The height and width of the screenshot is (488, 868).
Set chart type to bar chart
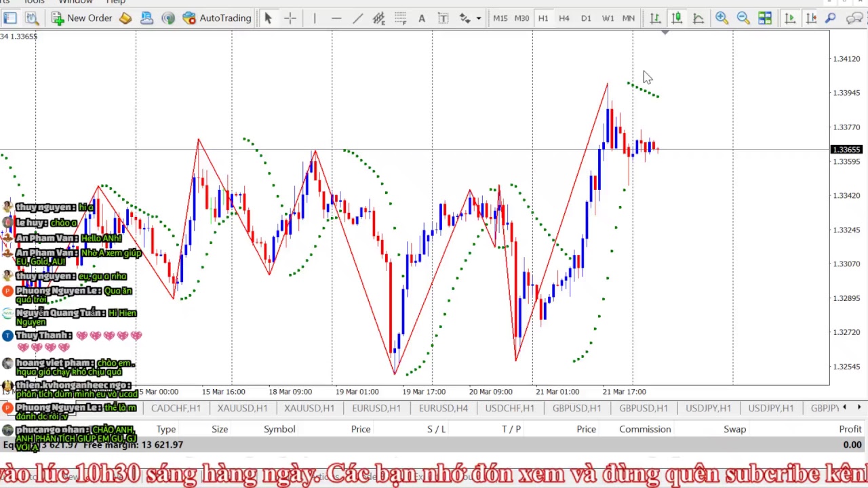(655, 18)
